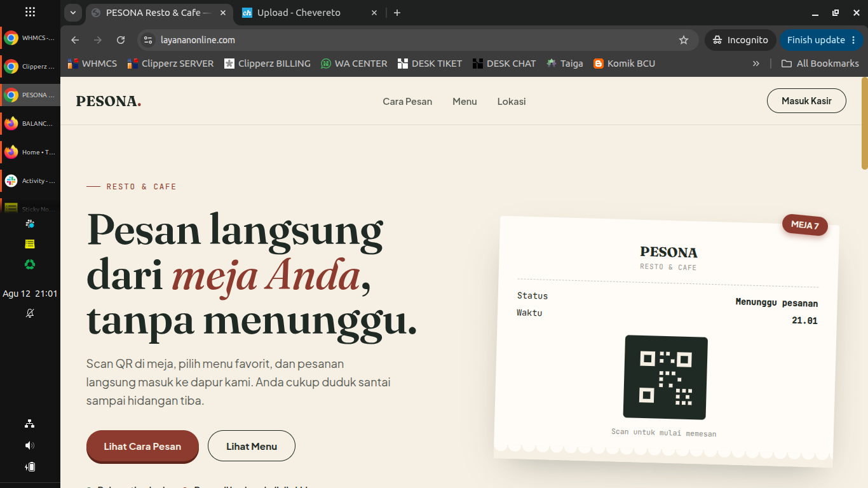
Task: Open the wired network status icon
Action: point(30,424)
